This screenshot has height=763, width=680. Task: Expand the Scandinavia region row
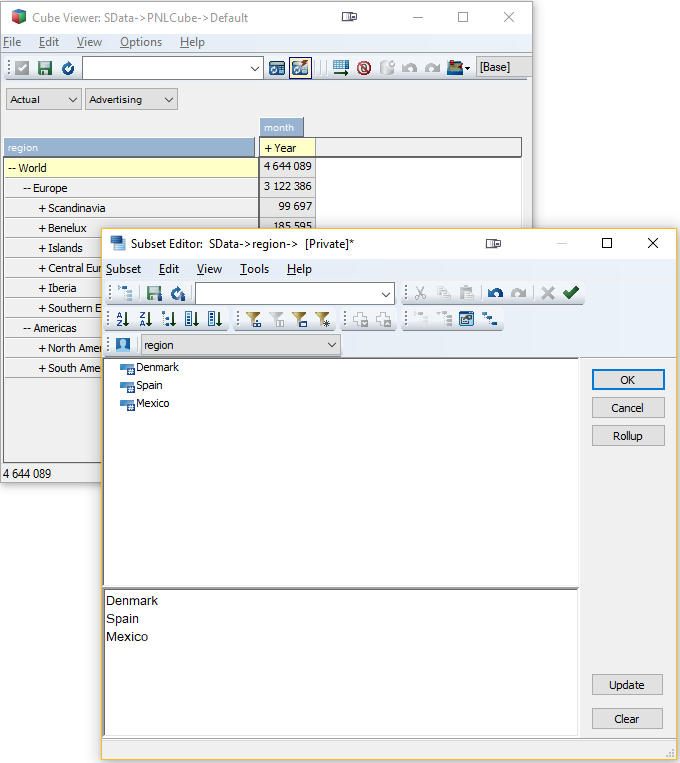point(42,208)
